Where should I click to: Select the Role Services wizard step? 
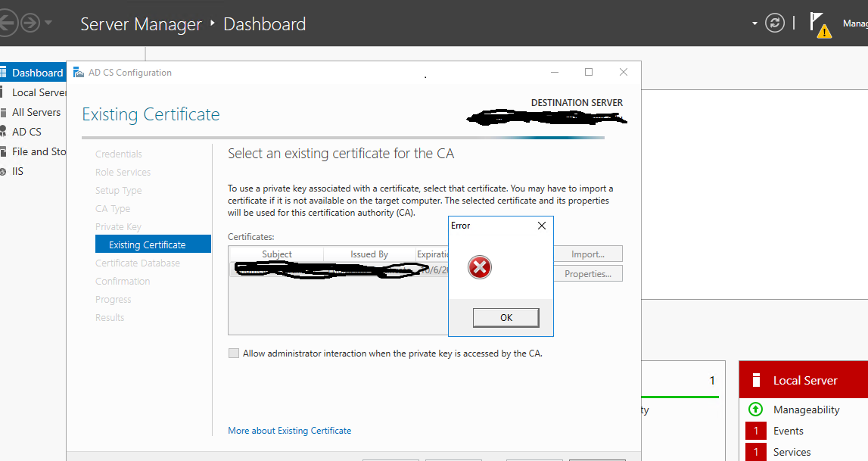point(123,172)
